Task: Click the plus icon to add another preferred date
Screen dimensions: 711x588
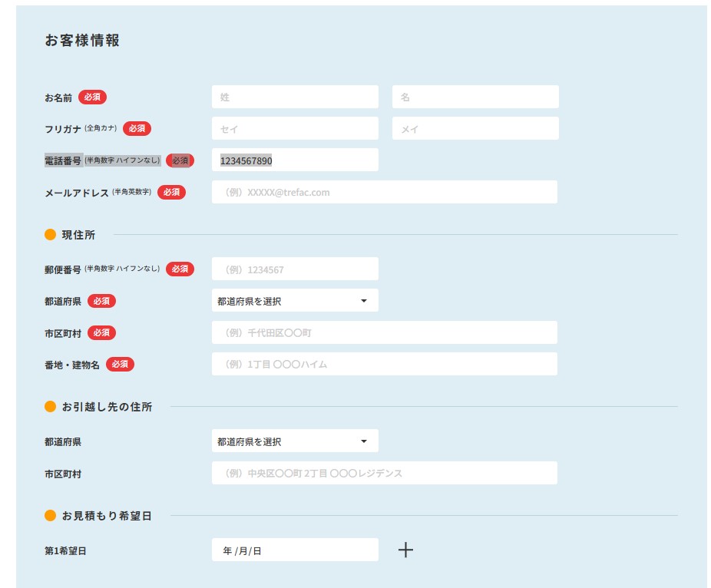Action: [x=405, y=550]
